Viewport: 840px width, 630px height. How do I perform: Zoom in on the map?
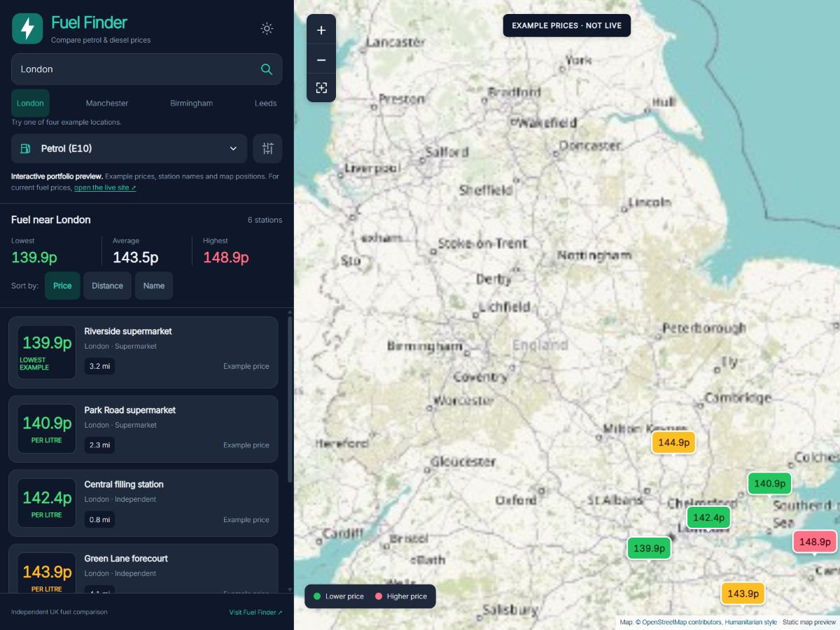321,30
